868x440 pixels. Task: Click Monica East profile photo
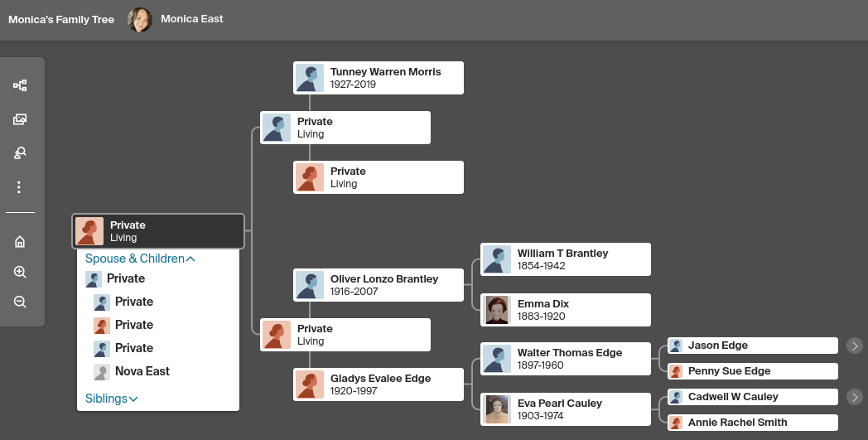click(x=140, y=20)
